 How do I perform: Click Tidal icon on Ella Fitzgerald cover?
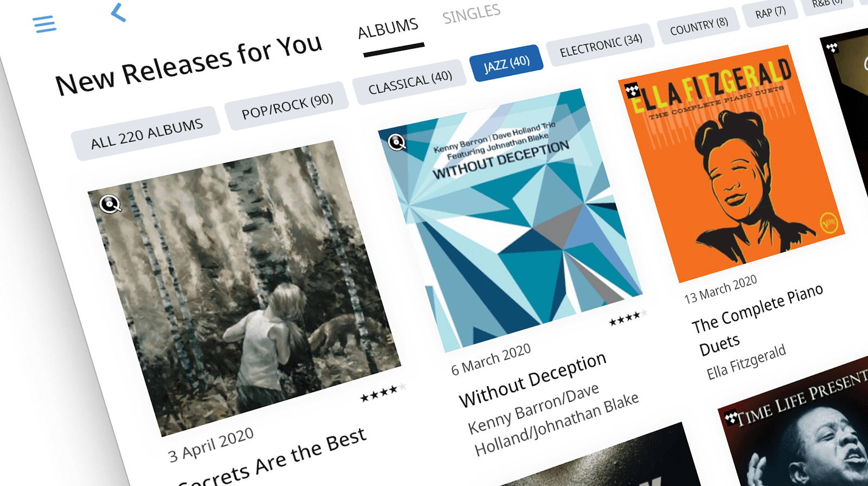[632, 91]
